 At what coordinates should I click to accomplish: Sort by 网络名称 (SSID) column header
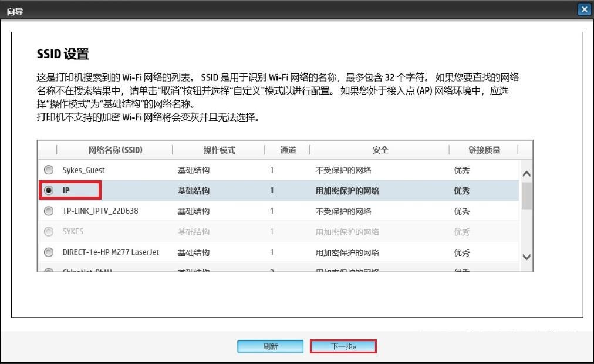point(115,150)
